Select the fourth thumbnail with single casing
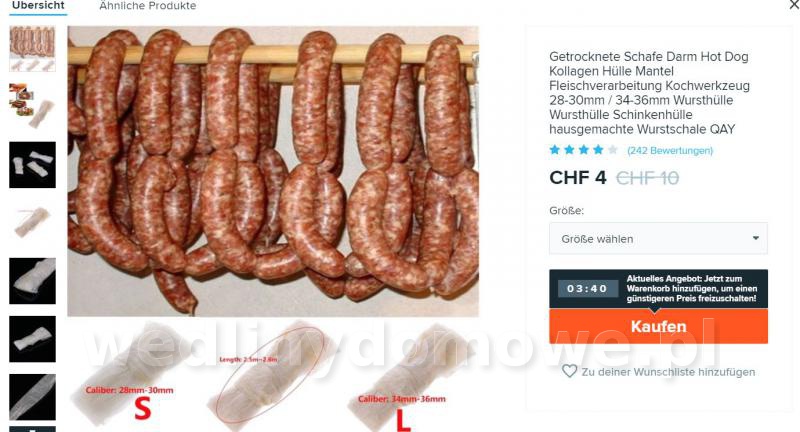This screenshot has width=800, height=432. [x=33, y=223]
